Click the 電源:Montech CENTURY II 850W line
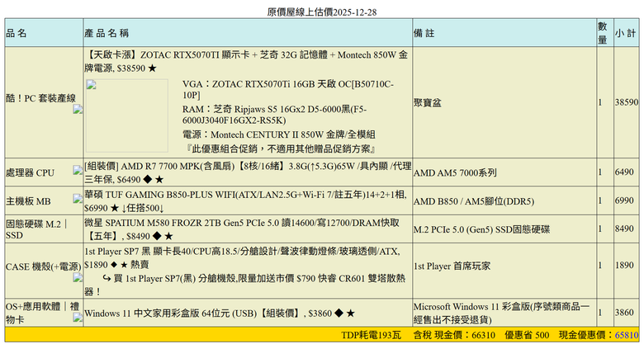 (x=279, y=134)
